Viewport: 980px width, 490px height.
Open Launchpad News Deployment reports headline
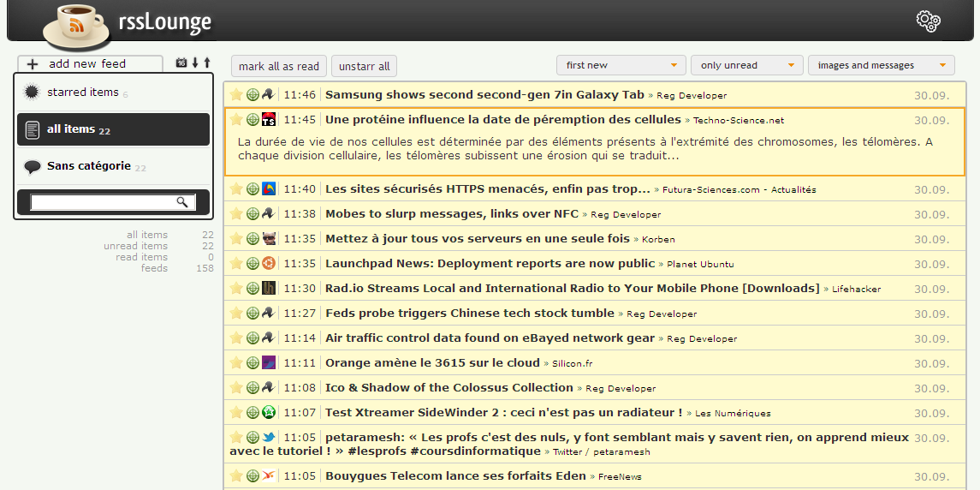click(490, 264)
